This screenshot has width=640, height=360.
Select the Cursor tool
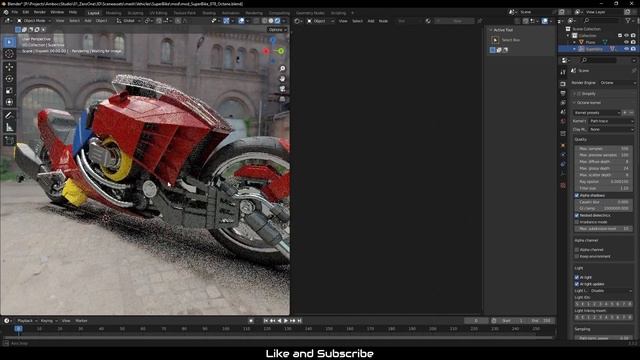[9, 54]
